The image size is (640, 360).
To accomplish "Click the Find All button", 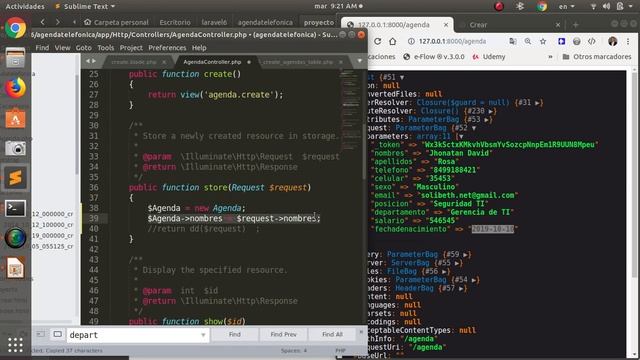I will tap(332, 334).
